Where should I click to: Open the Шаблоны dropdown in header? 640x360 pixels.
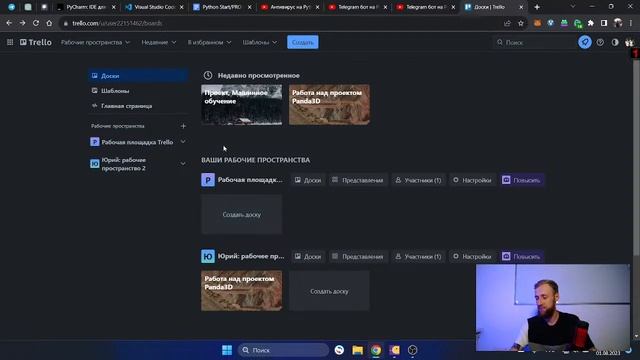pyautogui.click(x=260, y=42)
